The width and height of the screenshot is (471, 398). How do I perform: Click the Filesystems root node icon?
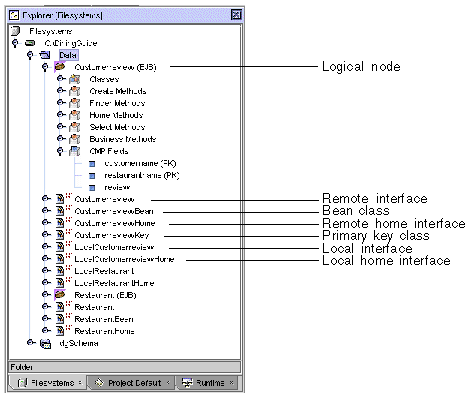pyautogui.click(x=15, y=31)
